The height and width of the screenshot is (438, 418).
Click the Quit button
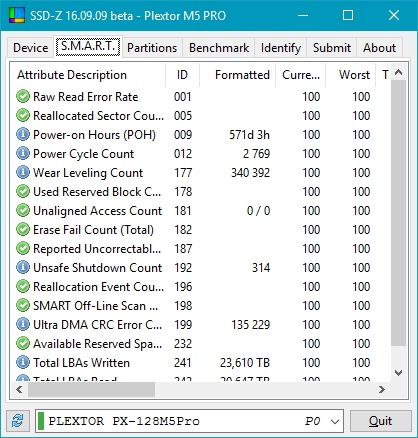click(x=380, y=421)
